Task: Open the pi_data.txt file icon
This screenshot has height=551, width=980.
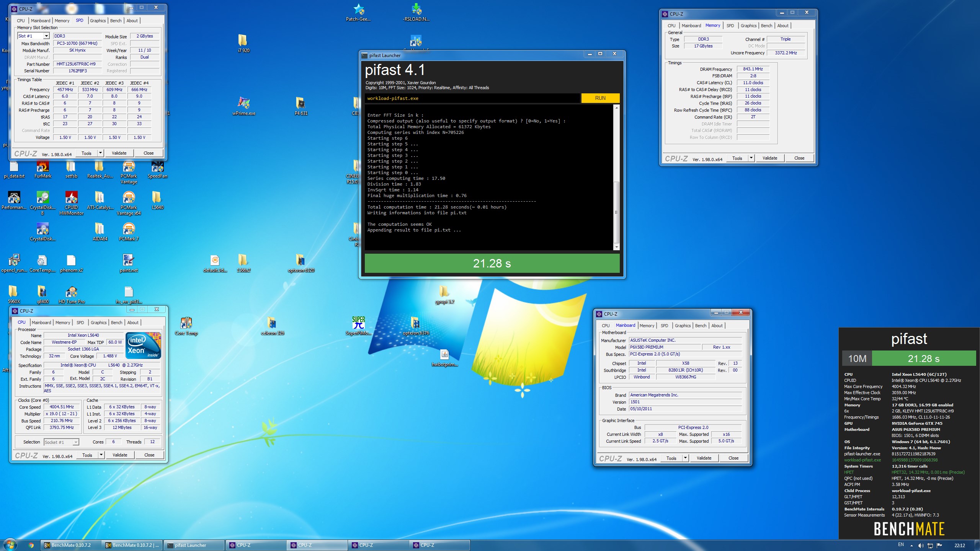Action: tap(14, 170)
